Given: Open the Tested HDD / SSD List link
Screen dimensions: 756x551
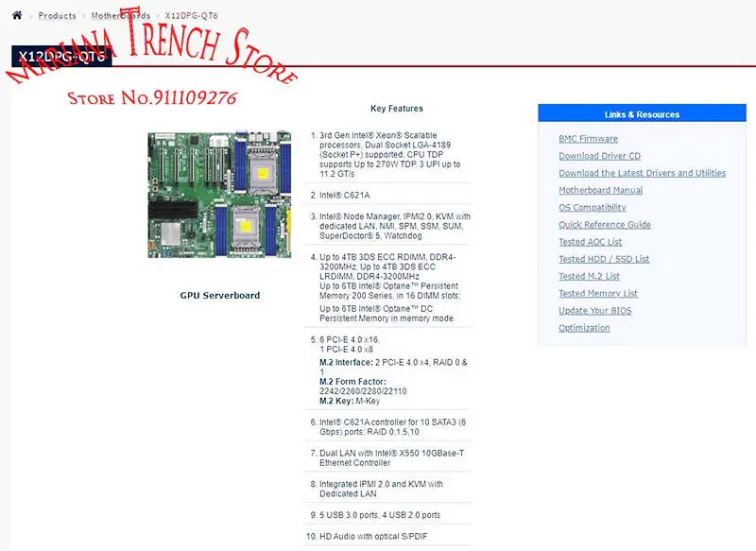Looking at the screenshot, I should pos(604,259).
